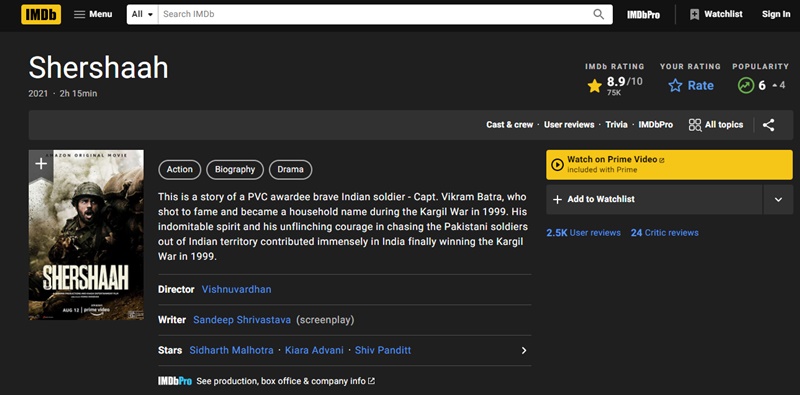Click the Shershaah title heading
800x395 pixels.
pyautogui.click(x=98, y=67)
